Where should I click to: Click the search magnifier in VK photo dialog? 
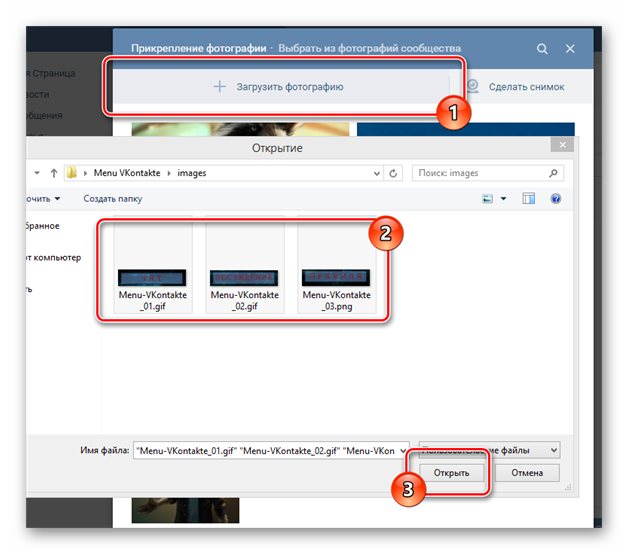[542, 49]
